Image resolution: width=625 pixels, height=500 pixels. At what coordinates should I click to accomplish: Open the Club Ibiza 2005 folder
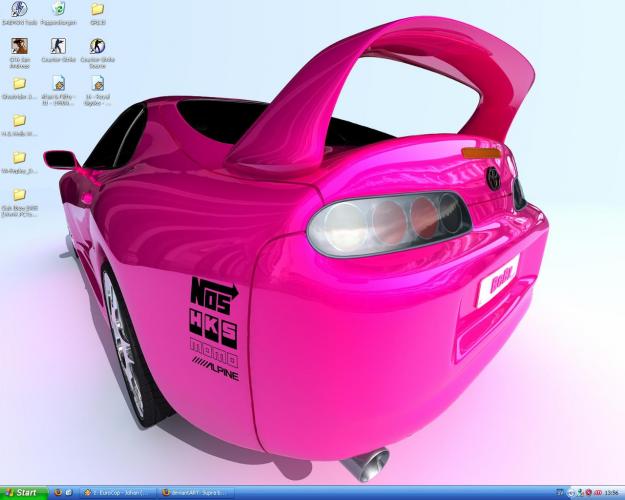pos(19,196)
